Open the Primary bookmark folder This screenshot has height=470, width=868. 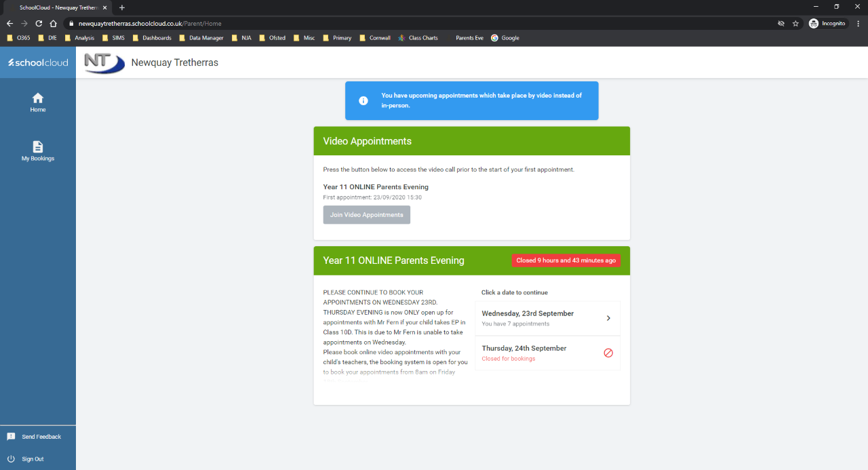pyautogui.click(x=337, y=38)
